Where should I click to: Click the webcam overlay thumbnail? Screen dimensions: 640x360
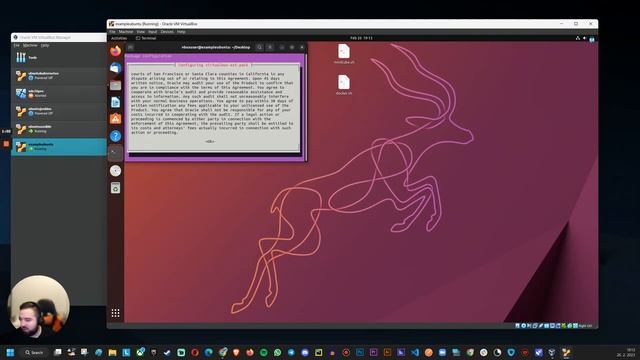[x=38, y=307]
